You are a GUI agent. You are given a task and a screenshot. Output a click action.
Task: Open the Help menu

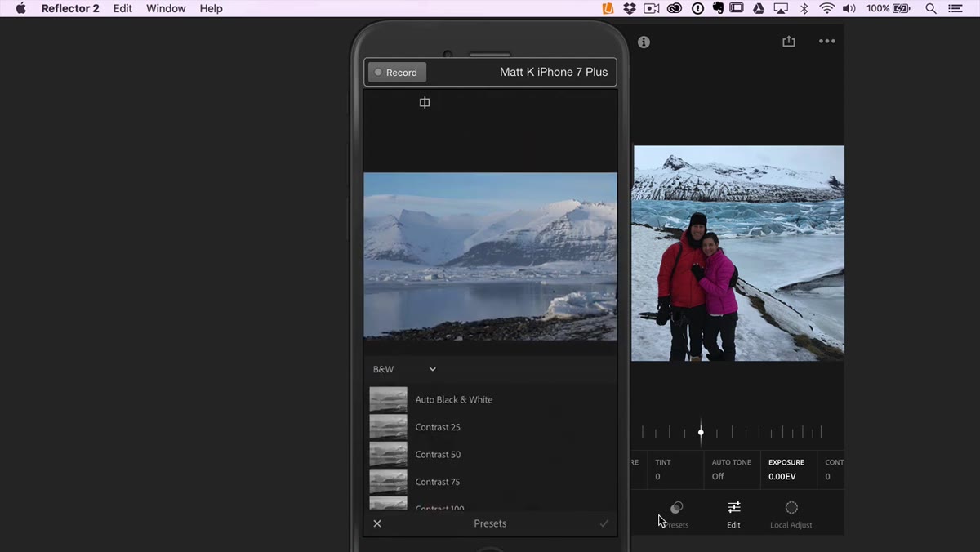click(x=211, y=8)
